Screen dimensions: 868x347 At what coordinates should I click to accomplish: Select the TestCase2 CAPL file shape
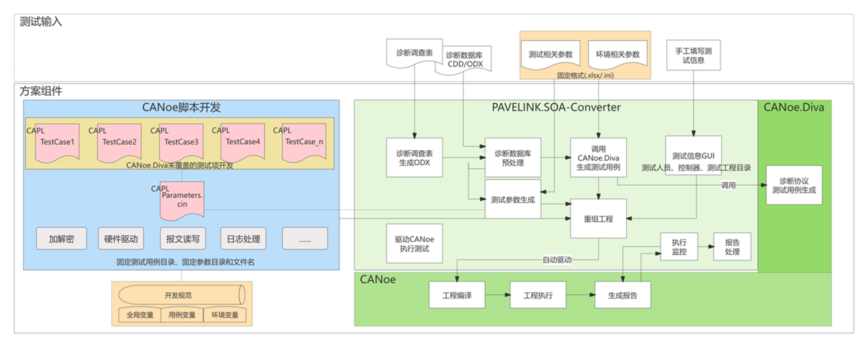tap(119, 142)
